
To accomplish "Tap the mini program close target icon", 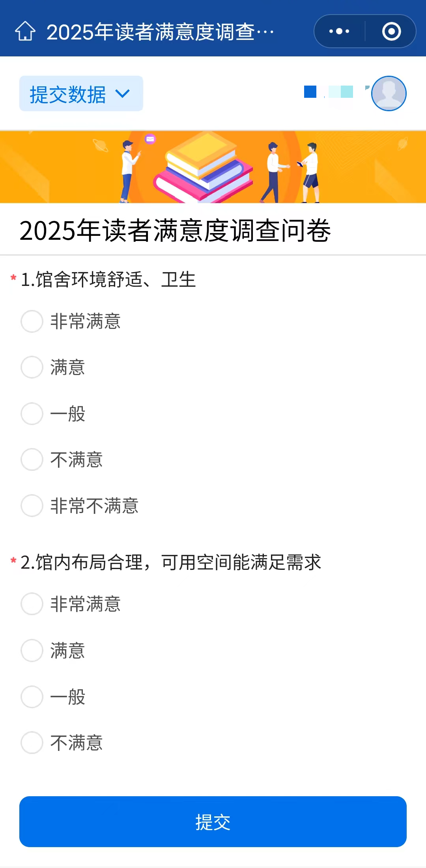I will (x=391, y=31).
